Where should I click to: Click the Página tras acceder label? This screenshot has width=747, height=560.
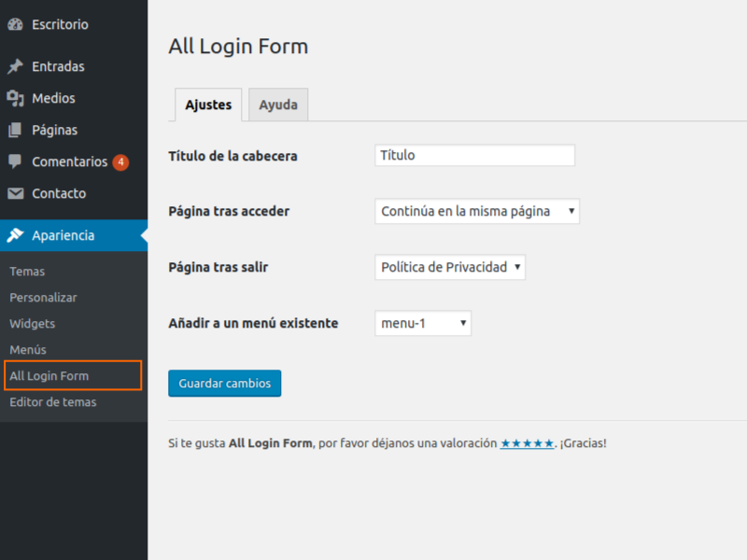pyautogui.click(x=229, y=212)
